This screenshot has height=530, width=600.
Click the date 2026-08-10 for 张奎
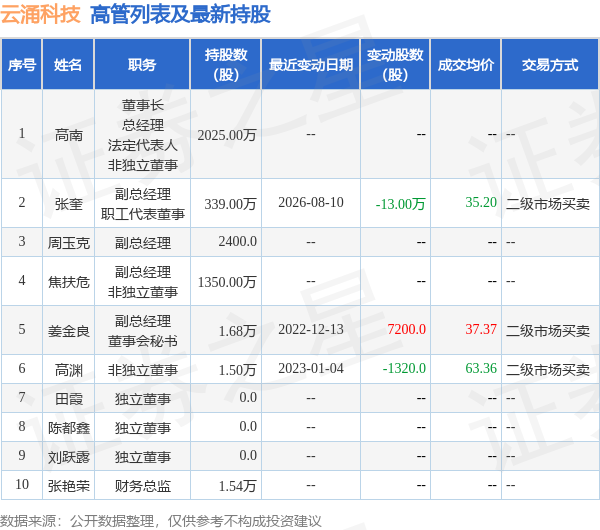coord(311,202)
